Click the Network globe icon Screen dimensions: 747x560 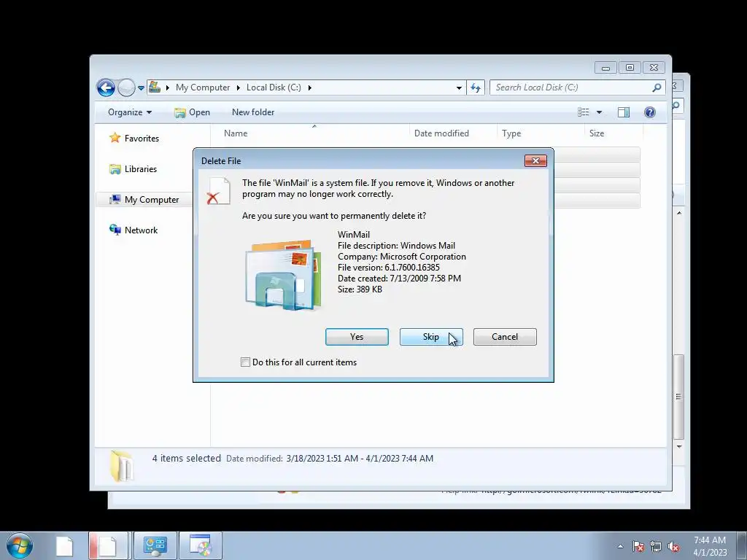[115, 230]
